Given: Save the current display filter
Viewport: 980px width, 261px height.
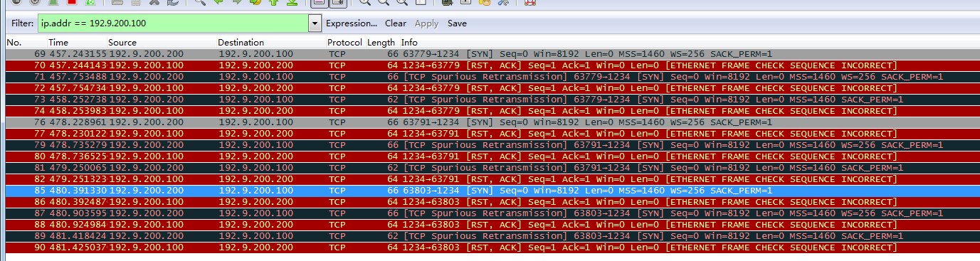Looking at the screenshot, I should click(457, 23).
